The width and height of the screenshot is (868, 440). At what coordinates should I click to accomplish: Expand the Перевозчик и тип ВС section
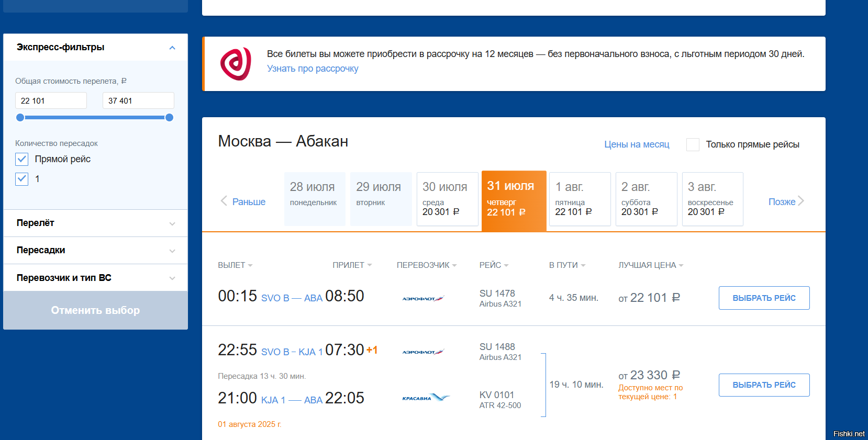(95, 278)
